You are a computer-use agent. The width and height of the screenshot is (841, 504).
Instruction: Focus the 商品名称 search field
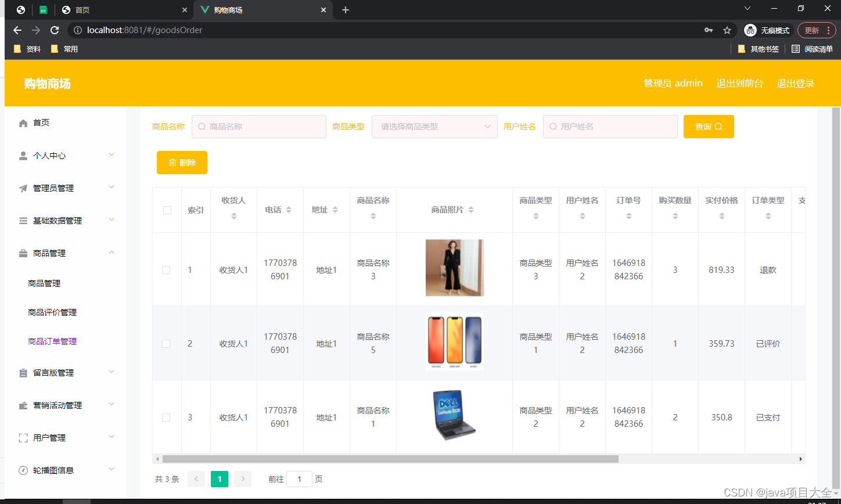pyautogui.click(x=259, y=127)
